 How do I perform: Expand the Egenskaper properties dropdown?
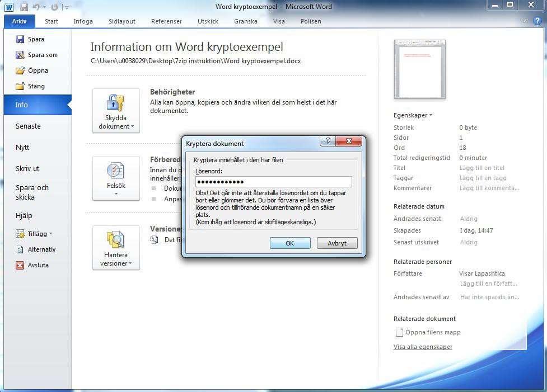click(413, 115)
